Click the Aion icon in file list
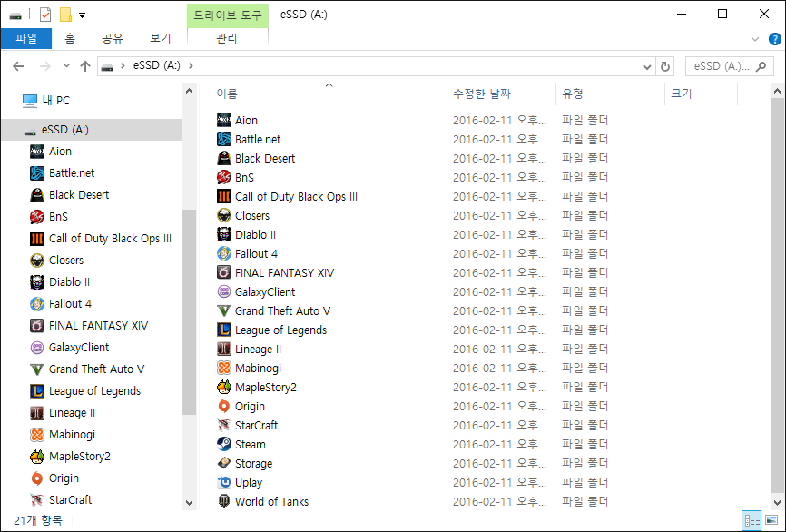Viewport: 786px width, 532px height. click(x=224, y=120)
